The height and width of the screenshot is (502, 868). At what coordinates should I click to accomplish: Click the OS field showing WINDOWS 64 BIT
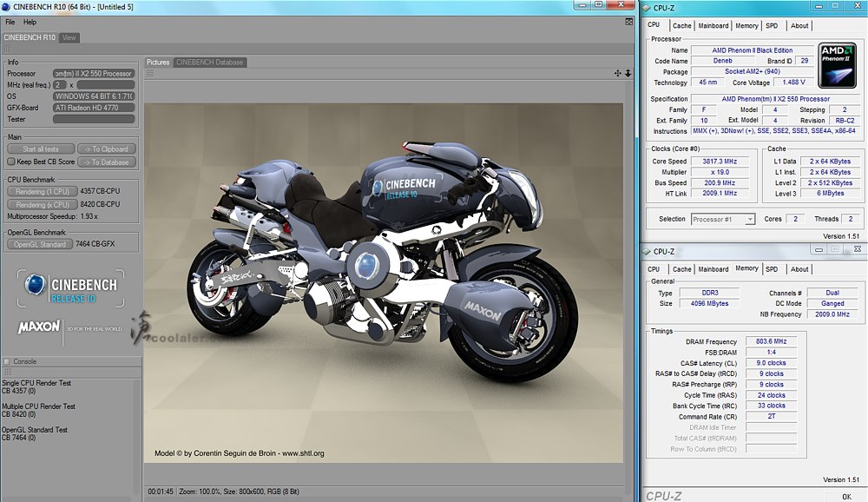[94, 96]
